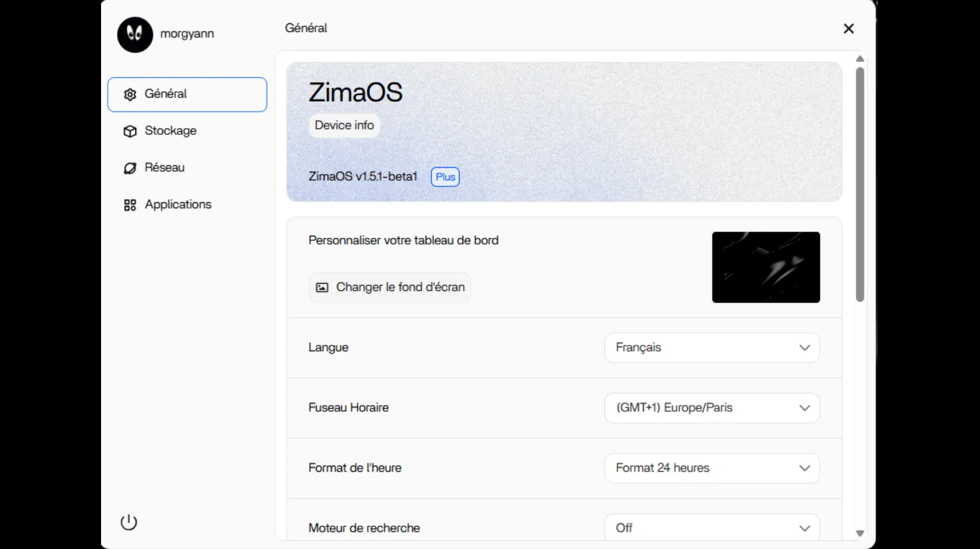Click the image icon on the wallpaper button
Screen dimensions: 980x549
click(322, 287)
